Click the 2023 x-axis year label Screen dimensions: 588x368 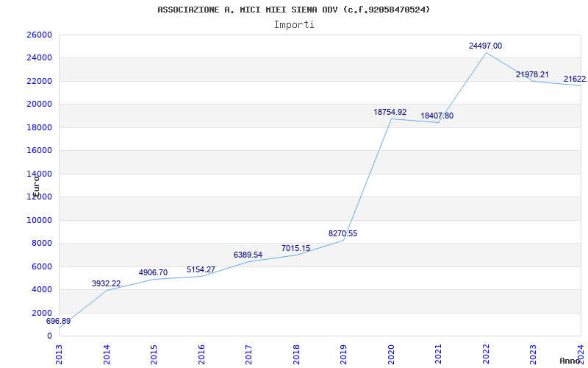pos(534,355)
